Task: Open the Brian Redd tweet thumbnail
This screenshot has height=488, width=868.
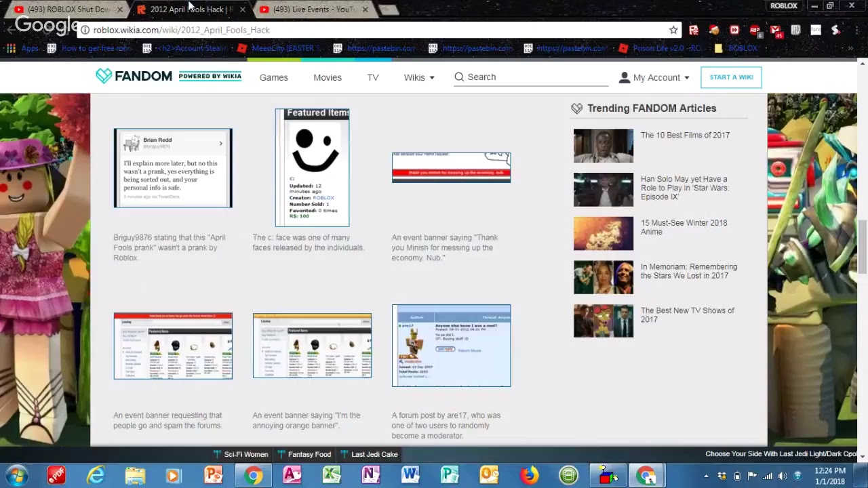Action: [173, 167]
